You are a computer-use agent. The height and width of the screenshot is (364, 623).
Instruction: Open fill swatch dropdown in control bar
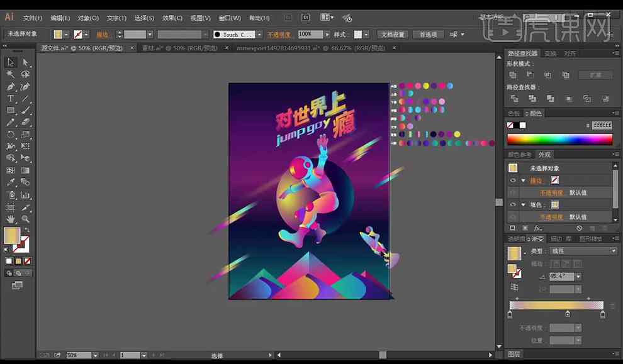pyautogui.click(x=66, y=35)
